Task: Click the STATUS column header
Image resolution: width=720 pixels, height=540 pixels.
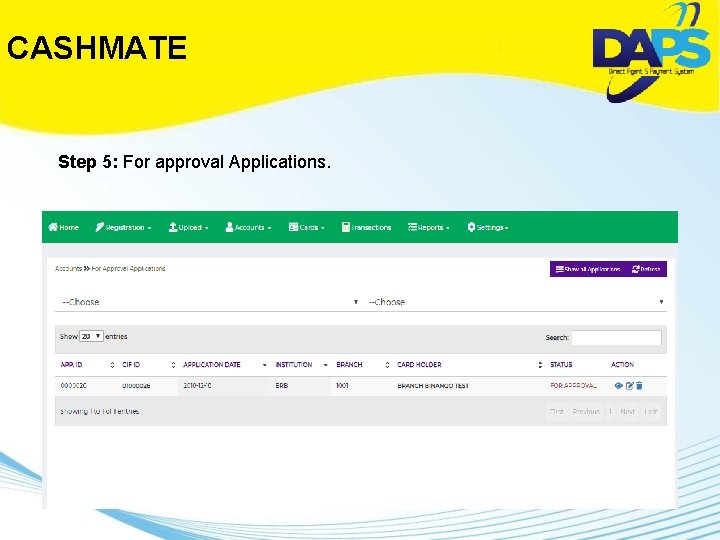Action: [x=561, y=365]
